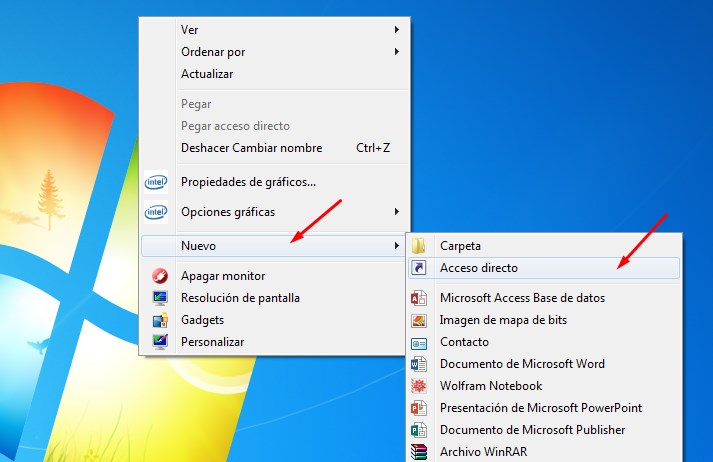Create new Imagen de mapa de bits
This screenshot has width=713, height=462.
point(544,320)
